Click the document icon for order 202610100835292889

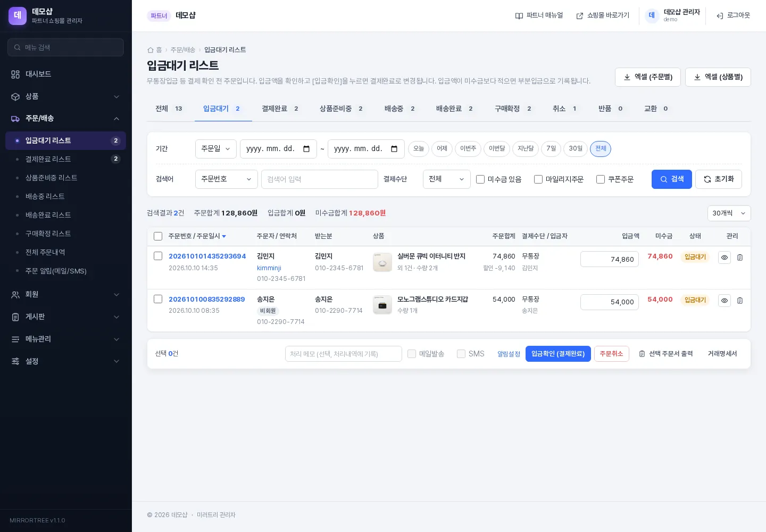pyautogui.click(x=740, y=301)
